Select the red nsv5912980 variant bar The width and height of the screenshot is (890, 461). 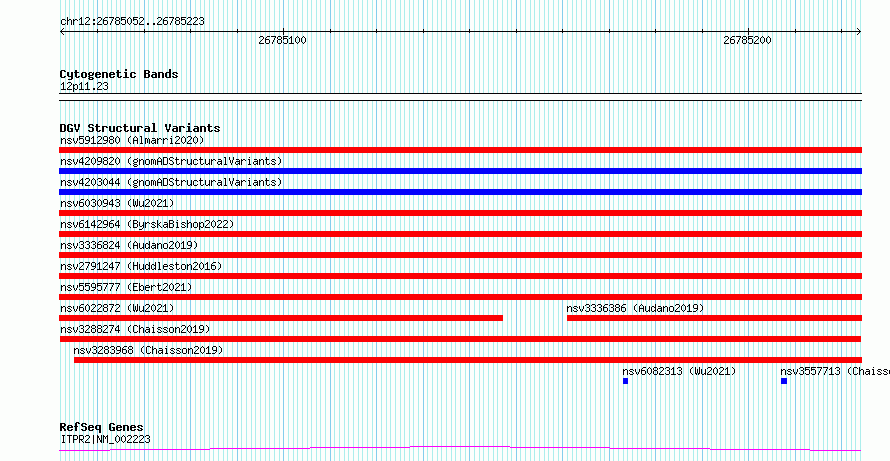point(460,150)
